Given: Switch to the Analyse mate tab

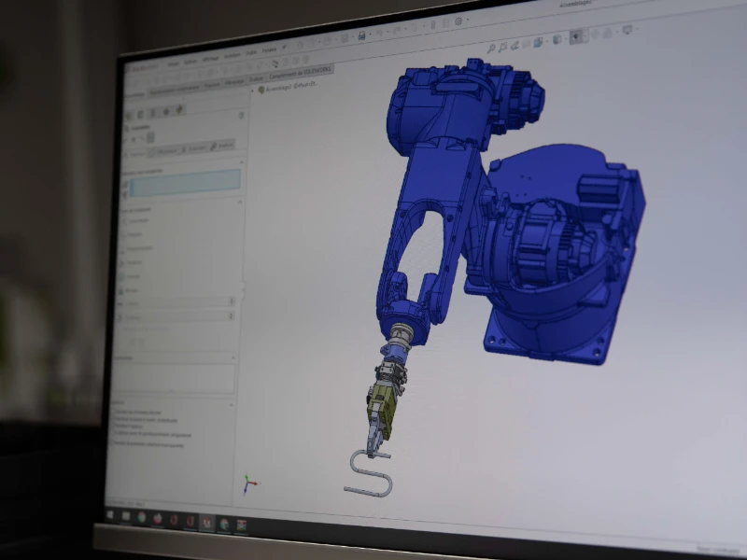Looking at the screenshot, I should pyautogui.click(x=222, y=146).
